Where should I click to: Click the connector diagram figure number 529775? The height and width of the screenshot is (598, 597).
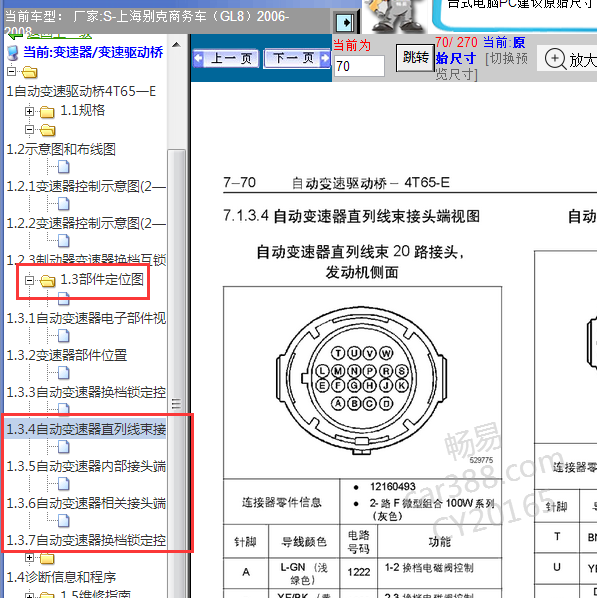click(x=481, y=460)
